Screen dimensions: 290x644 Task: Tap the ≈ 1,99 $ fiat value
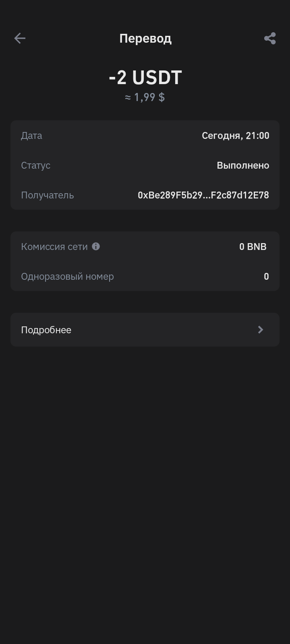145,97
